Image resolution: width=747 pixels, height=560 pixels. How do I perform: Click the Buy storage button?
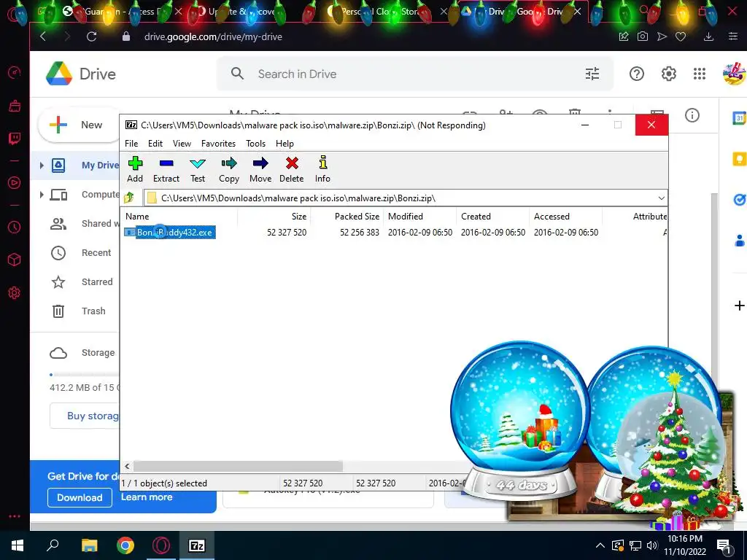[x=85, y=416]
